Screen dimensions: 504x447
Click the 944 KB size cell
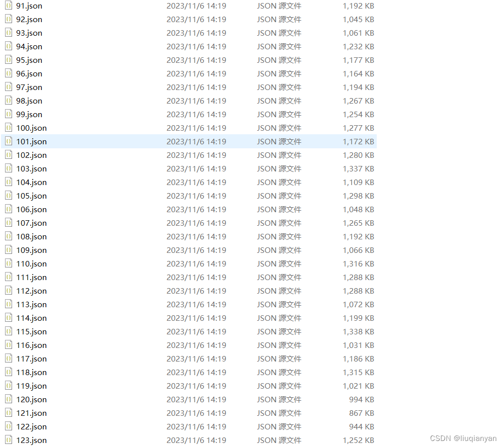click(x=362, y=427)
